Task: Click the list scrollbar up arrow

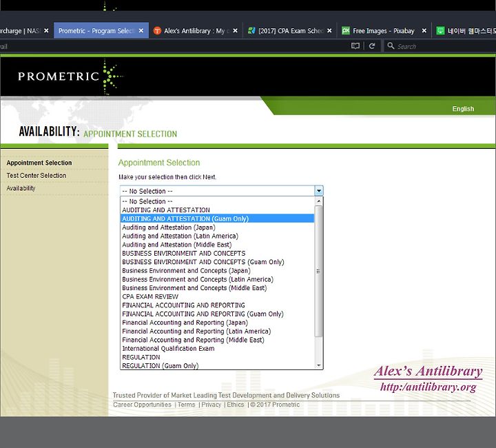Action: click(319, 201)
